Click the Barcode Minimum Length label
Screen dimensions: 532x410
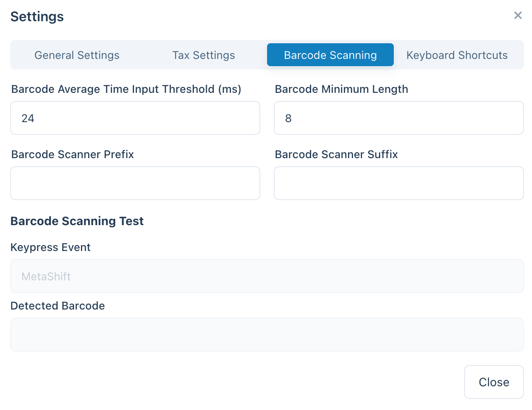point(342,89)
